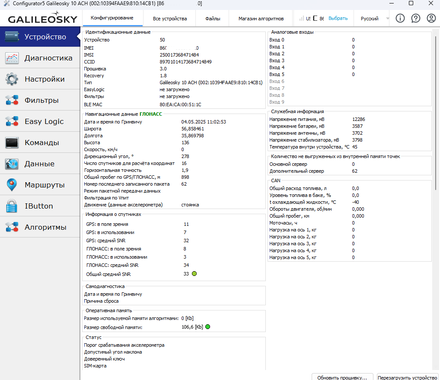
Task: Open the Алгоритмы section icon
Action: click(12, 227)
